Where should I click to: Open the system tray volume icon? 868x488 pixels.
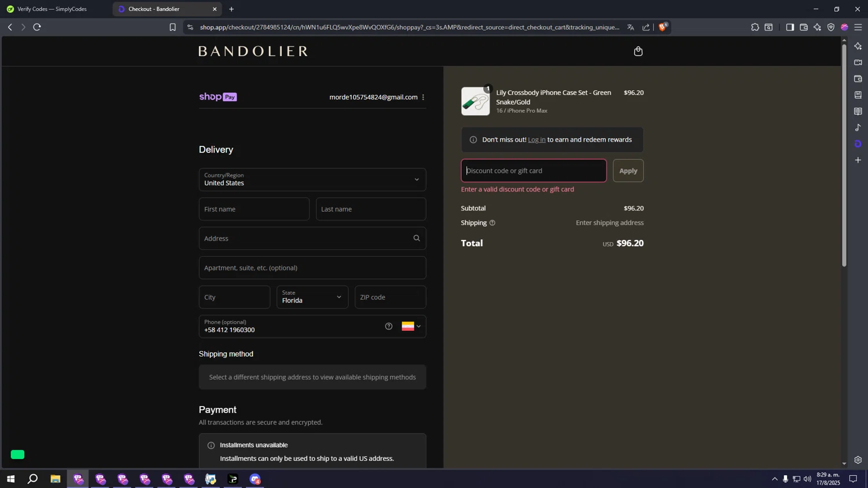click(x=807, y=479)
